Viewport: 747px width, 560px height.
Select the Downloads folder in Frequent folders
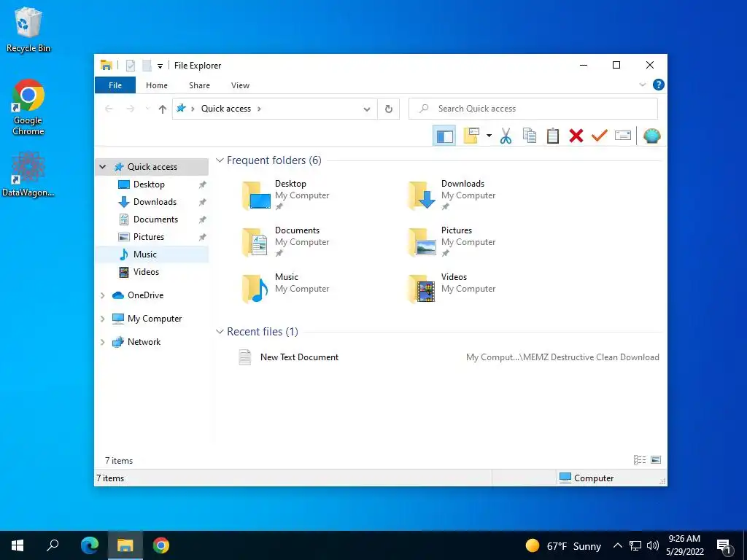click(x=452, y=195)
